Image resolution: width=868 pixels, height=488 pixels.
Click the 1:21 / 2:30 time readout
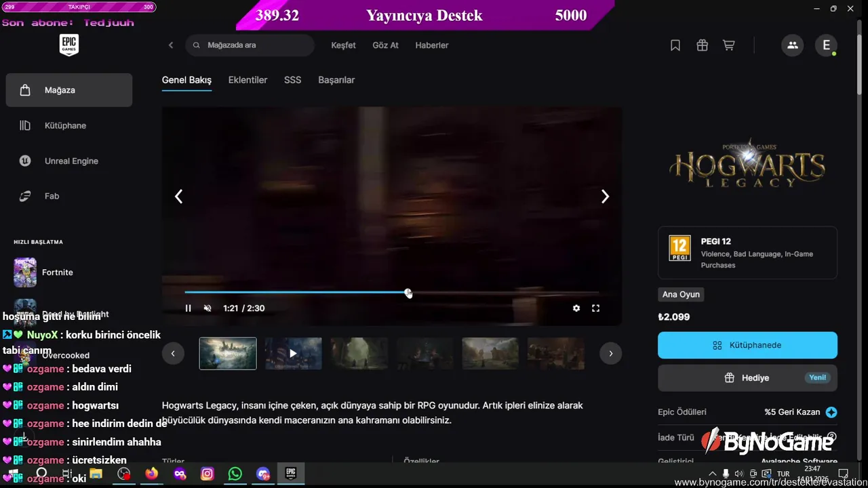pos(243,308)
